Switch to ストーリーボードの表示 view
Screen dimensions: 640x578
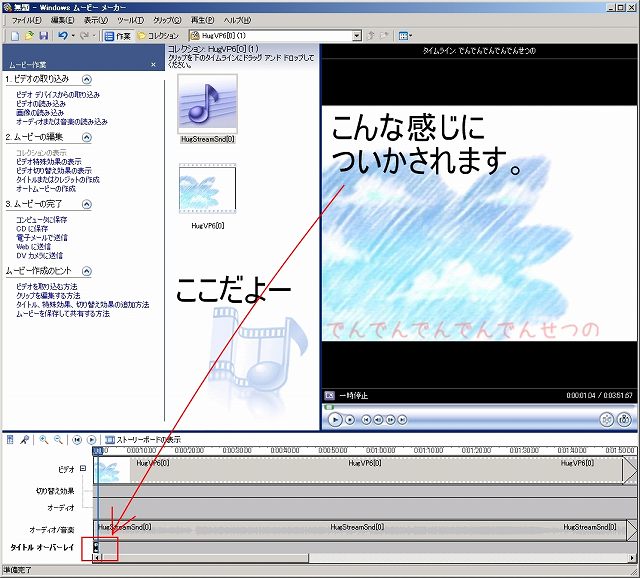coord(142,440)
